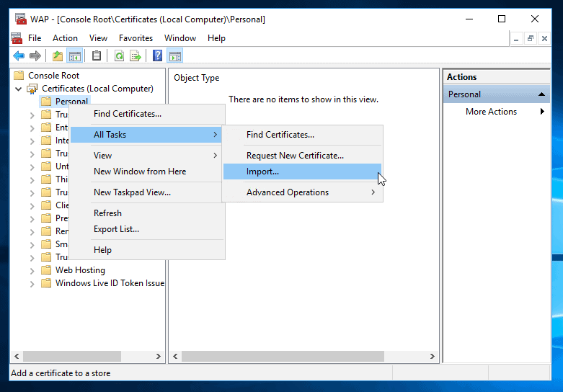563x392 pixels.
Task: Open Advanced Operations submenu
Action: (302, 192)
